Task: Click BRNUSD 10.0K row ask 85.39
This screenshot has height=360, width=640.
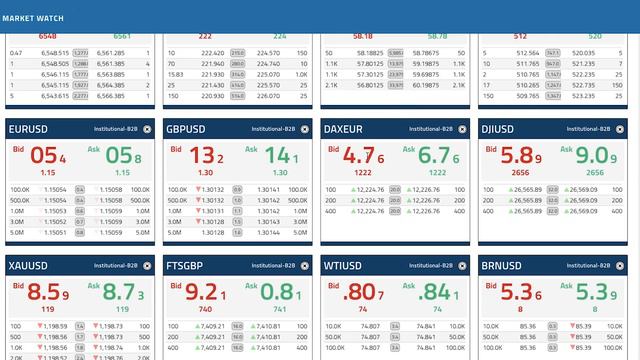Action: pyautogui.click(x=584, y=327)
